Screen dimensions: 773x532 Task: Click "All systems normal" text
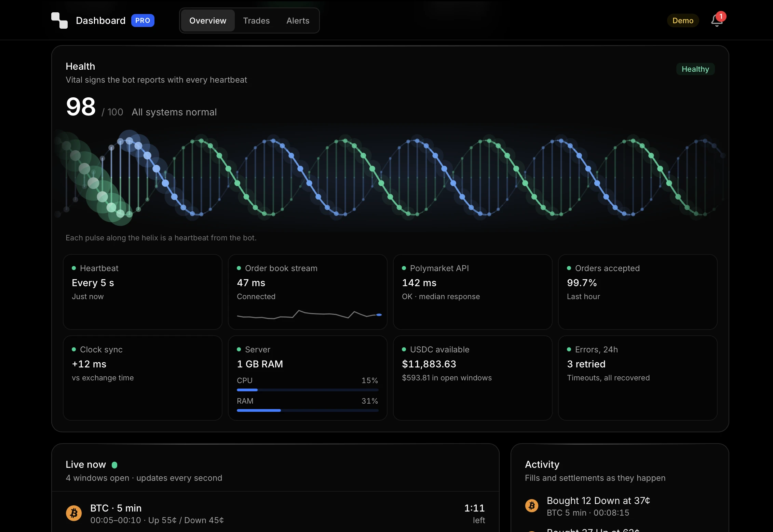pos(174,112)
